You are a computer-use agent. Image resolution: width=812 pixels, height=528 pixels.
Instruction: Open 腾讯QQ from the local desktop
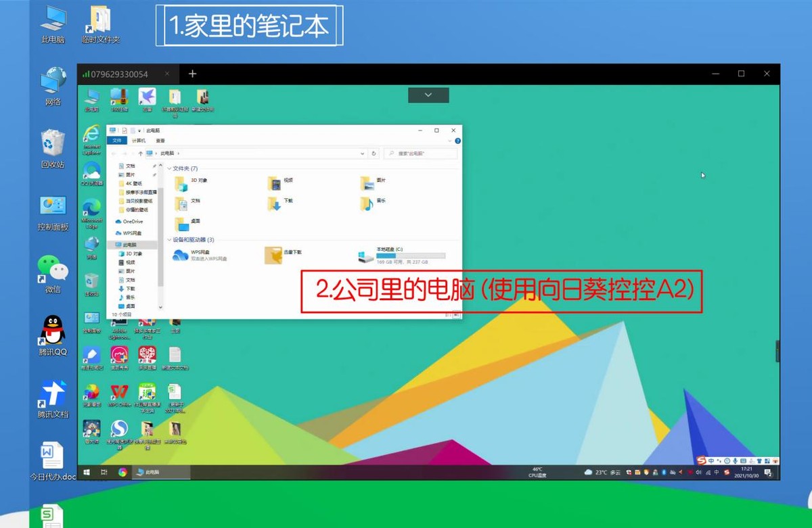click(x=53, y=331)
